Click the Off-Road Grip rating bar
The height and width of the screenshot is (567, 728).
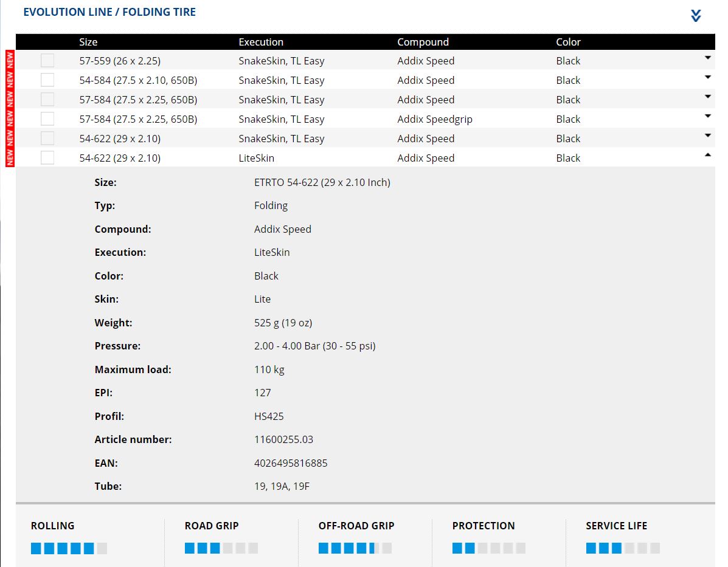[x=355, y=548]
